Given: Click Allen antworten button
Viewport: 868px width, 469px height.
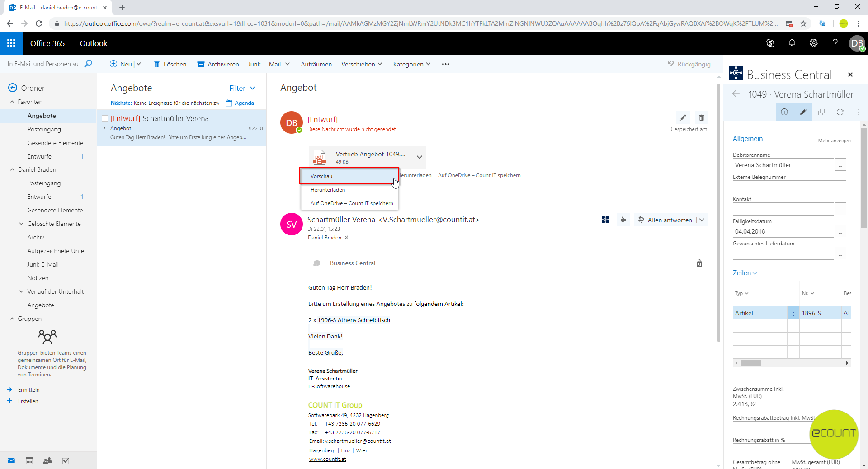Looking at the screenshot, I should tap(665, 220).
